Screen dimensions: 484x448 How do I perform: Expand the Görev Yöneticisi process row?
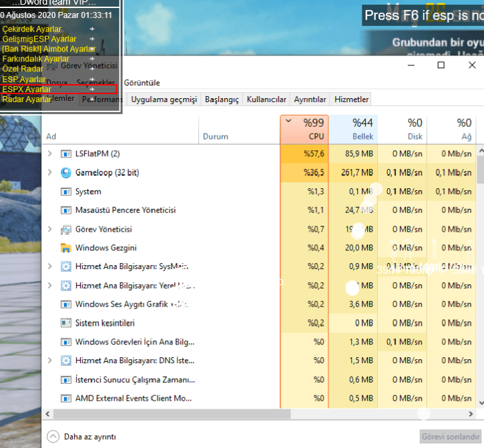click(49, 229)
